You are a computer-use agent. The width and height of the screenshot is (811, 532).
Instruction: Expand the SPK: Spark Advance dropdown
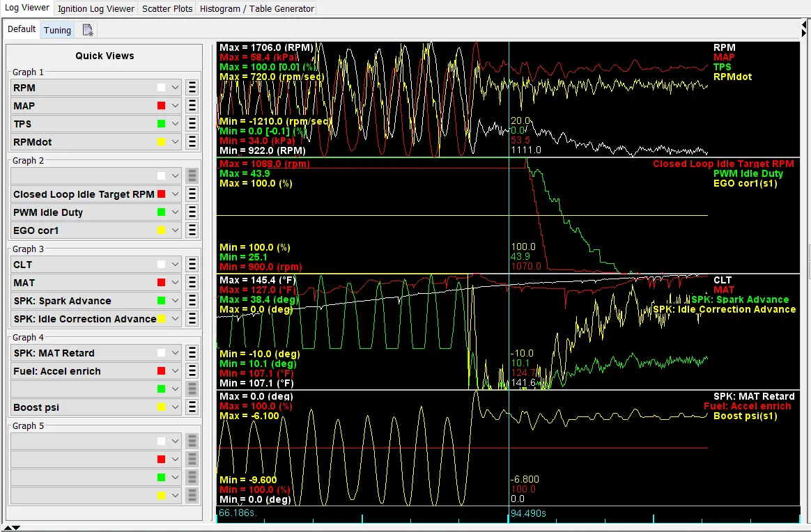pos(176,301)
